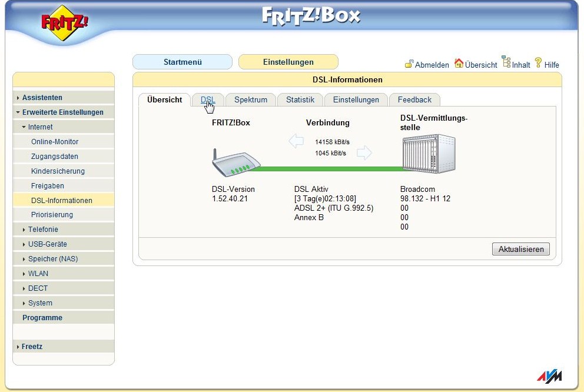Switch to the Übersicht DSL tab
Screen dimensions: 584x392
164,100
